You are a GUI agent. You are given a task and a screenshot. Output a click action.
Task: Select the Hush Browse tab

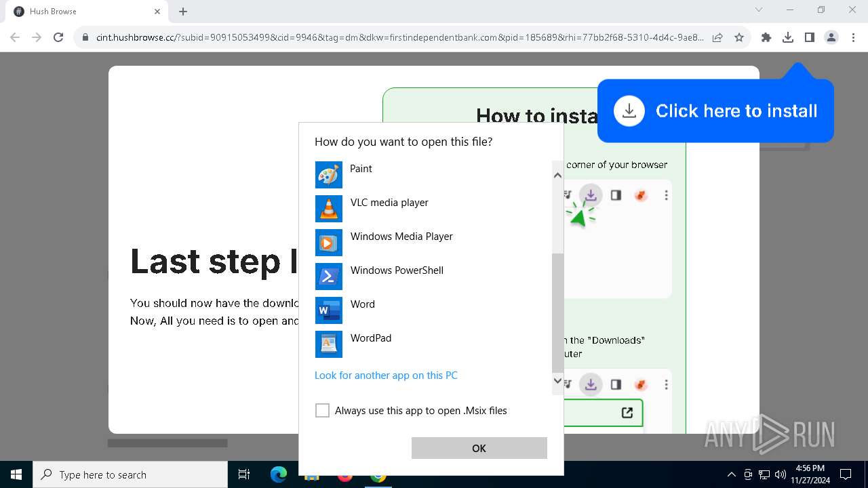[x=86, y=12]
